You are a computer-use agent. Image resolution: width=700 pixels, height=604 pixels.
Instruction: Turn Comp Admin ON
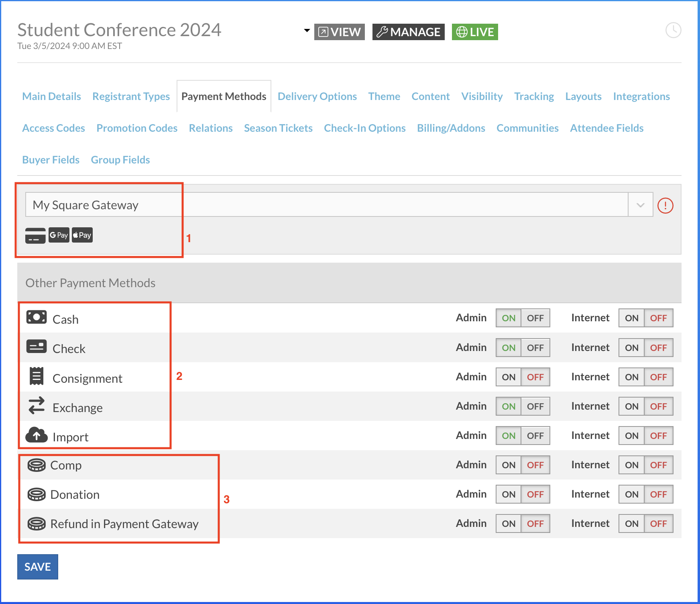pos(509,465)
